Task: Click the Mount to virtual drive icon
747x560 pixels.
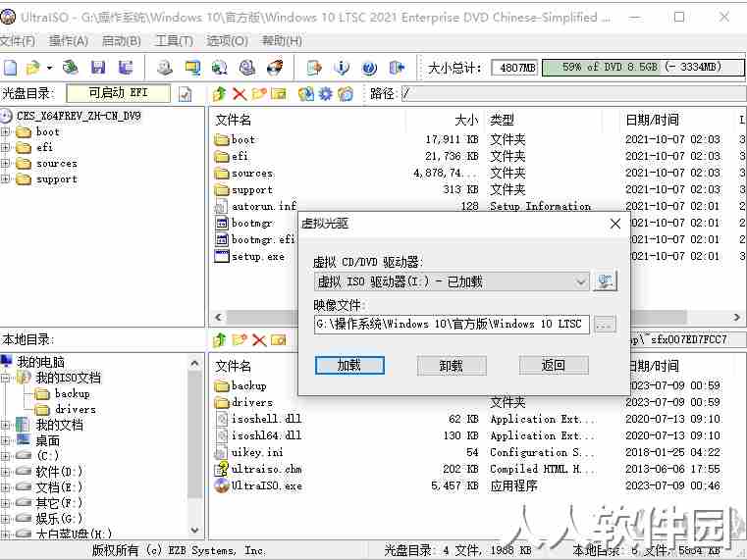Action: [x=247, y=68]
